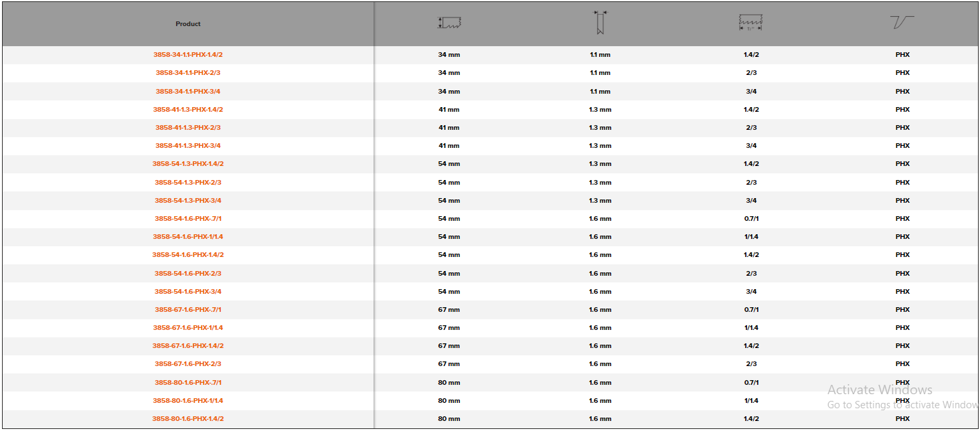Open the 3858-54-1.3-PHX-2/3 link
980x431 pixels.
pyautogui.click(x=188, y=183)
